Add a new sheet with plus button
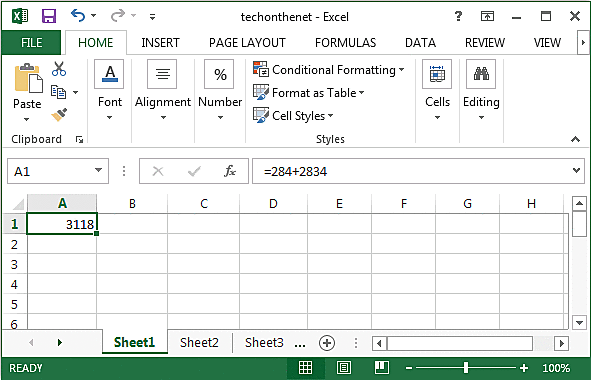Viewport: 591px width, 380px height. pyautogui.click(x=327, y=343)
